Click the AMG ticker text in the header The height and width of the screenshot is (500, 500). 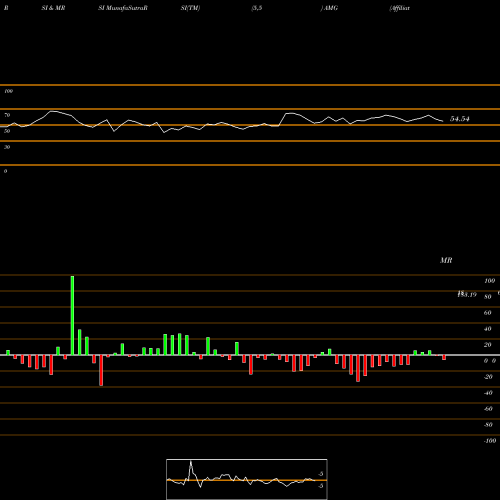[x=331, y=8]
